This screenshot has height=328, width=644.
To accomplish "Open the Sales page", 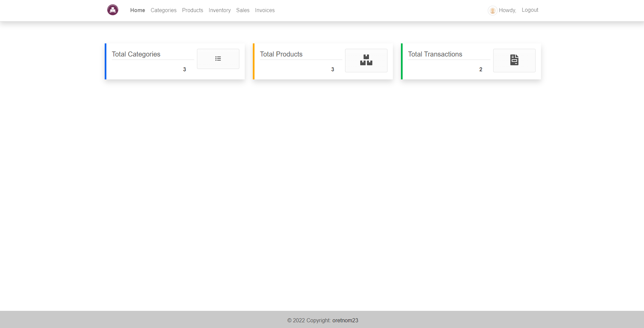I will click(x=243, y=10).
